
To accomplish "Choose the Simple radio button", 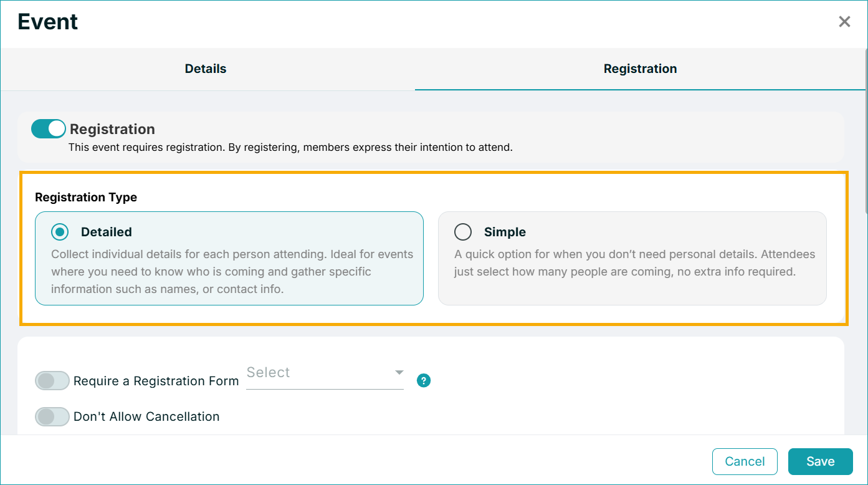I will [x=463, y=232].
